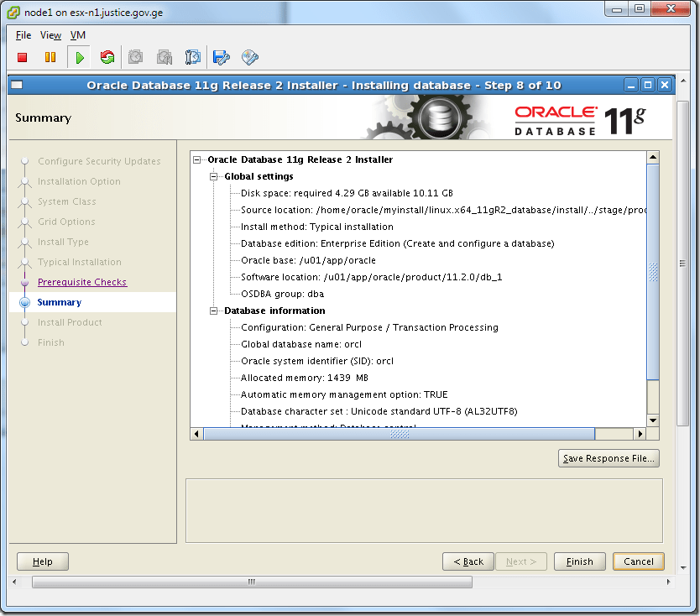
Task: Suspend the virtual machine using pause icon
Action: (50, 57)
